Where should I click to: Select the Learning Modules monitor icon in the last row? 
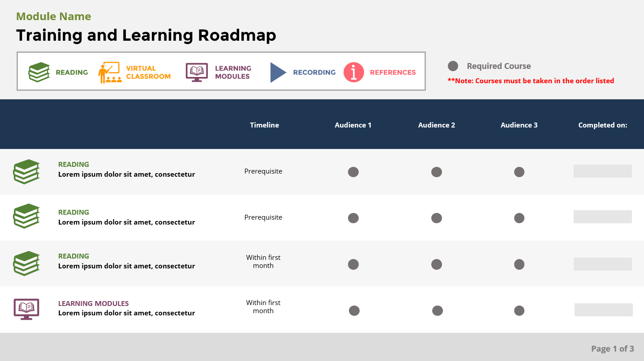click(26, 309)
